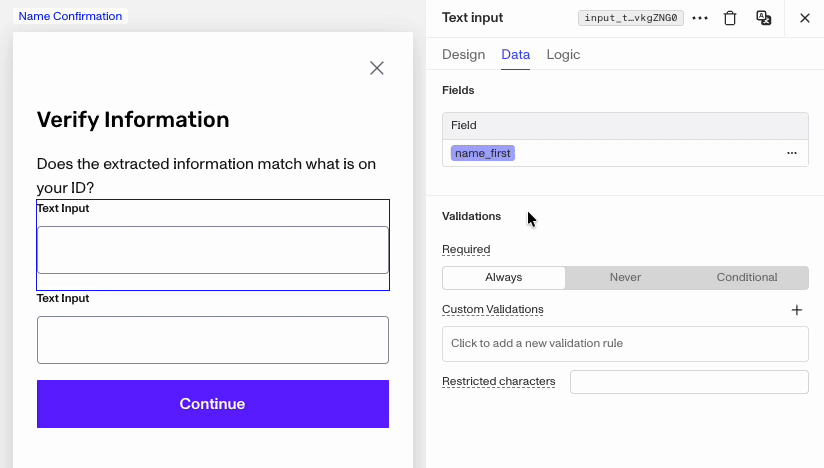
Task: Switch to the Data tab
Action: (516, 55)
